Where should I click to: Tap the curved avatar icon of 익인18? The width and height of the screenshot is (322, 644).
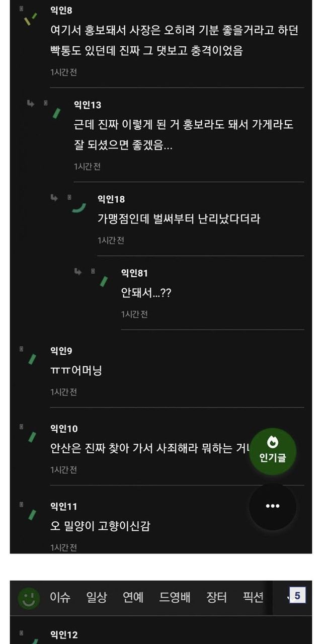(x=79, y=207)
